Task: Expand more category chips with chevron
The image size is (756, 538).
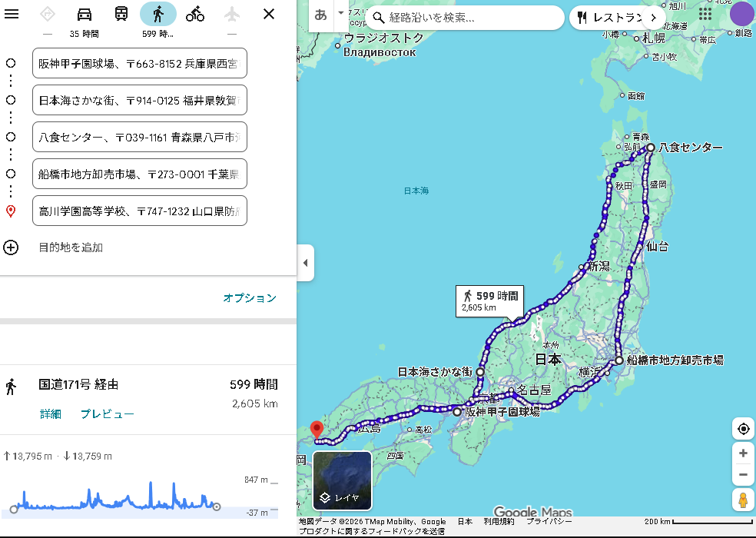Action: pos(653,17)
